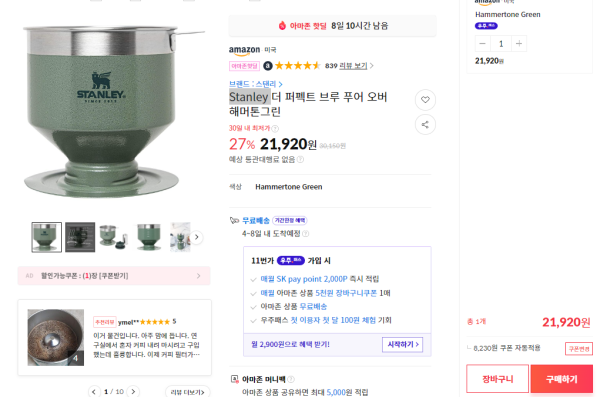Open 839 리뷰 보기 reviews link
Screen dimensions: 600x397
click(x=349, y=66)
